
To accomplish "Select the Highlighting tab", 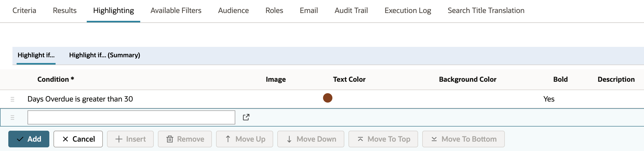I will [113, 11].
